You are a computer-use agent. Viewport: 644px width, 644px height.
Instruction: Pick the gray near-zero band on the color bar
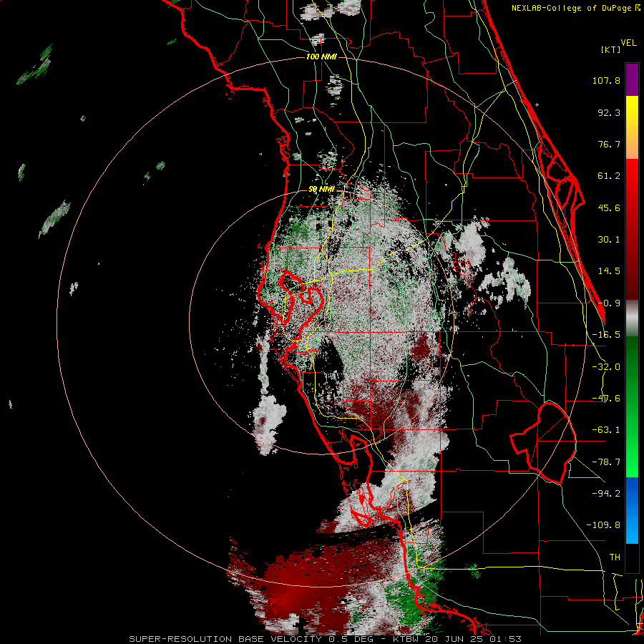point(632,318)
